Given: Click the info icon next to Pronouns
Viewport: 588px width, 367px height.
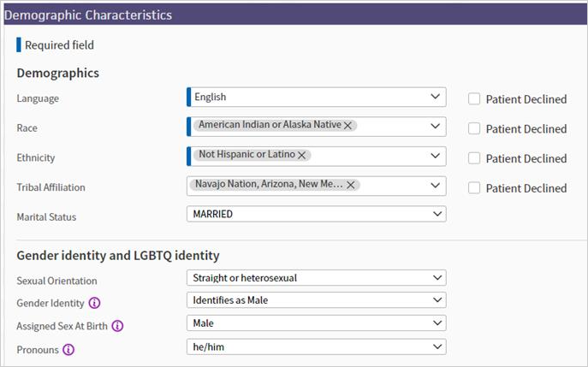Looking at the screenshot, I should point(68,349).
